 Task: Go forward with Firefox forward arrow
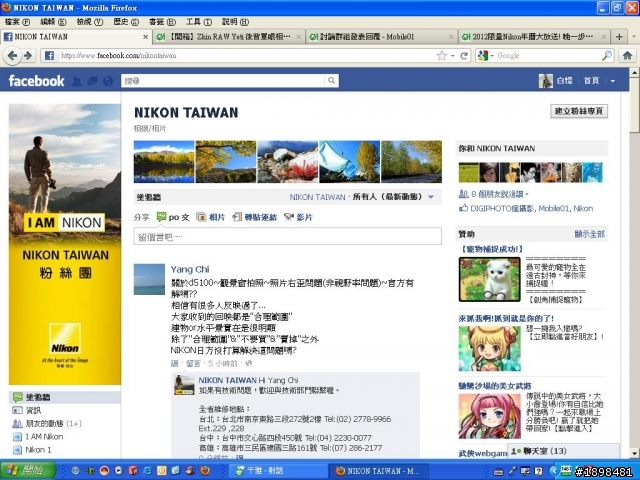pyautogui.click(x=28, y=56)
